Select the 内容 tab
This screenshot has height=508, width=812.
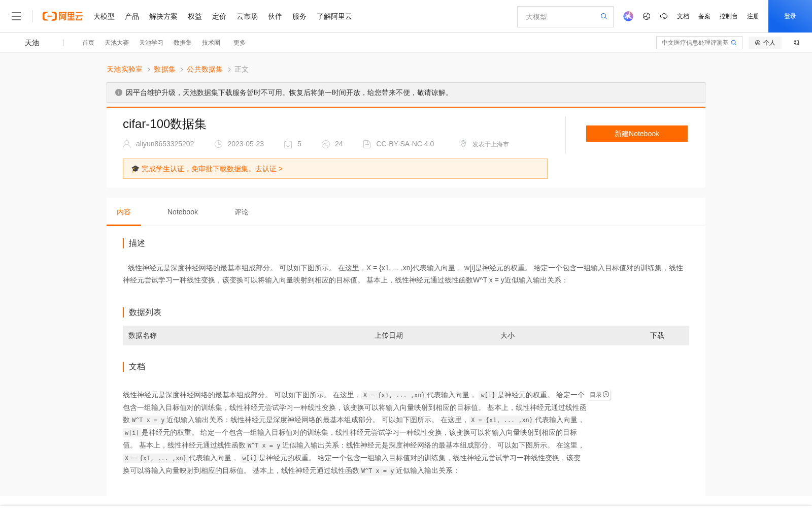pyautogui.click(x=124, y=212)
